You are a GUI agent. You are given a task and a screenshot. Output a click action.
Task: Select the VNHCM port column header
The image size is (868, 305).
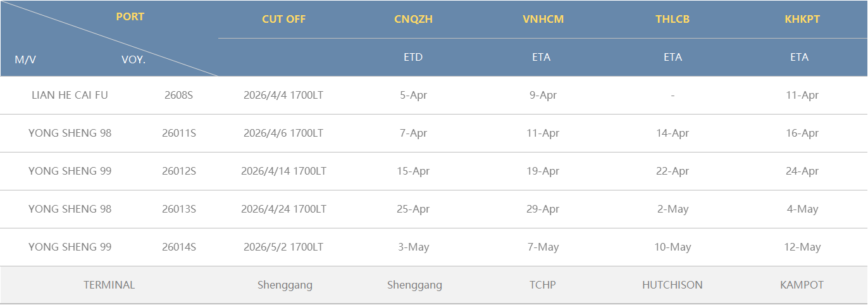543,19
